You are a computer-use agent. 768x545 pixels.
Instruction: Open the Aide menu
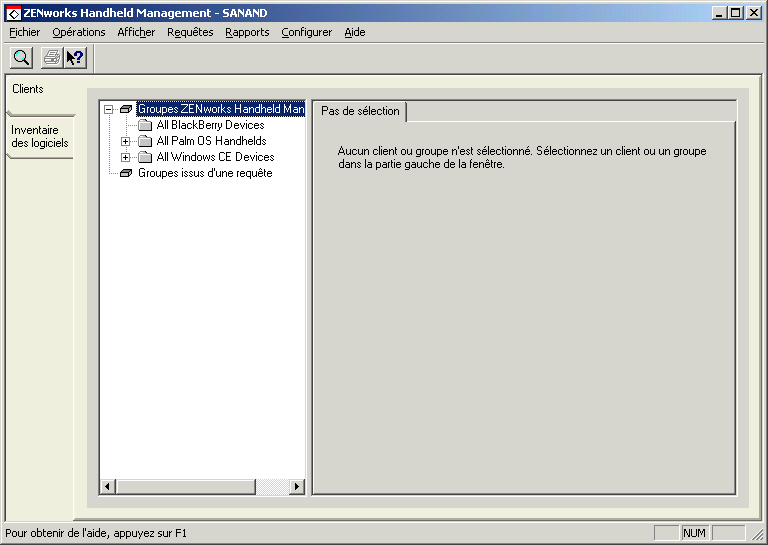pyautogui.click(x=355, y=32)
